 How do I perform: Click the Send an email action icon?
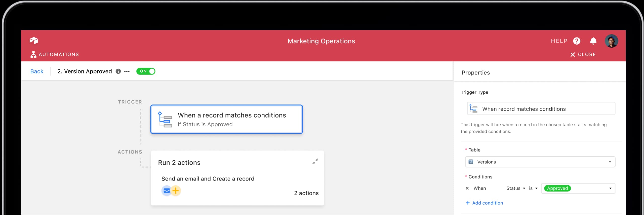pyautogui.click(x=167, y=191)
